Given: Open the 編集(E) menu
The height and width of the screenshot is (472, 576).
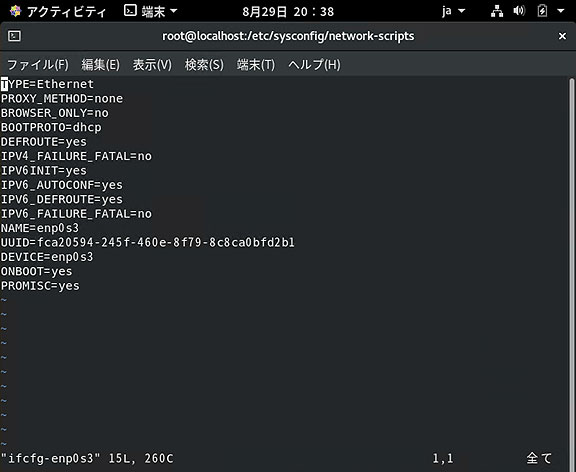Looking at the screenshot, I should [100, 65].
